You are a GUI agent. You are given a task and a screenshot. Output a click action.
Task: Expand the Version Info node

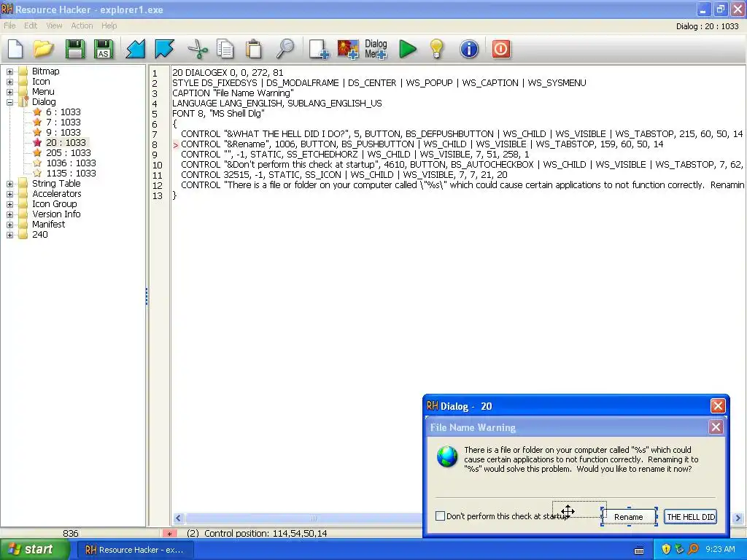9,215
